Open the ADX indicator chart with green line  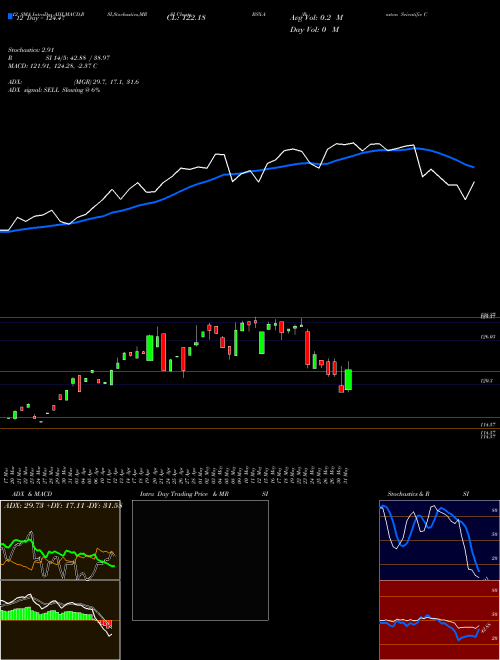point(60,540)
